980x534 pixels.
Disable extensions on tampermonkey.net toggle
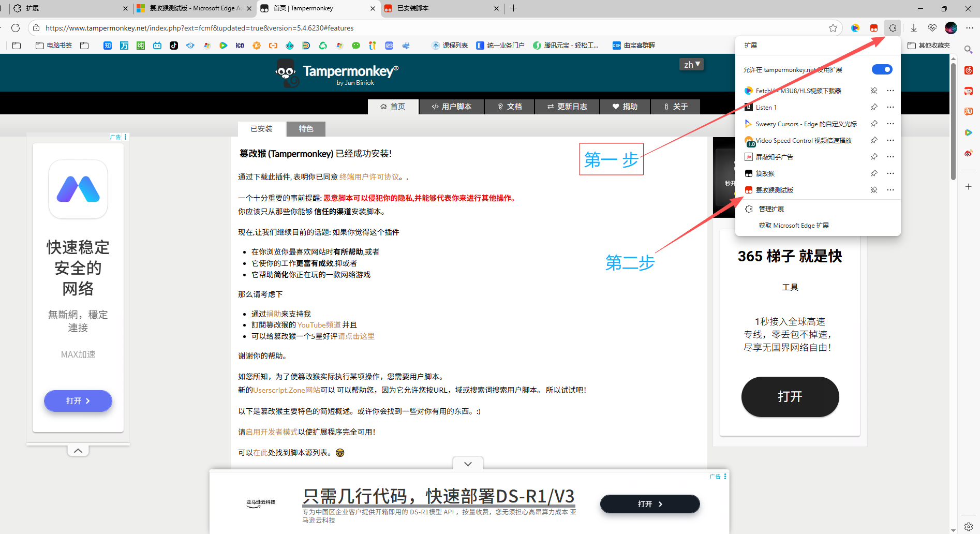(x=881, y=69)
